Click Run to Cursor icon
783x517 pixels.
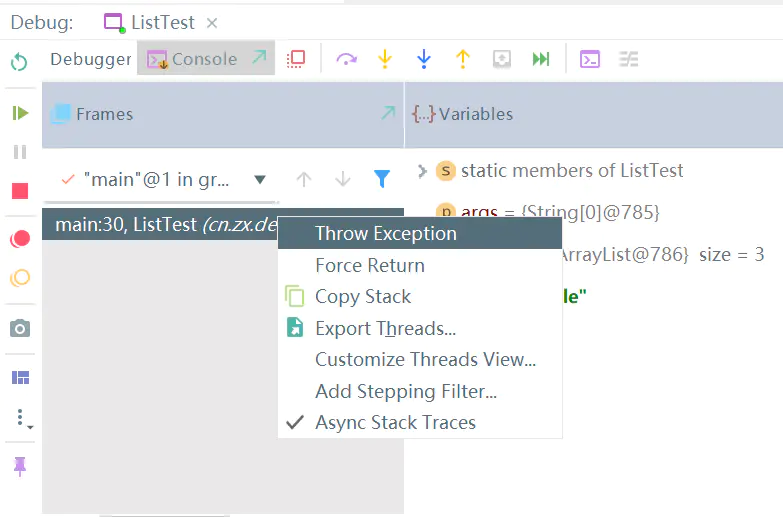(x=541, y=59)
